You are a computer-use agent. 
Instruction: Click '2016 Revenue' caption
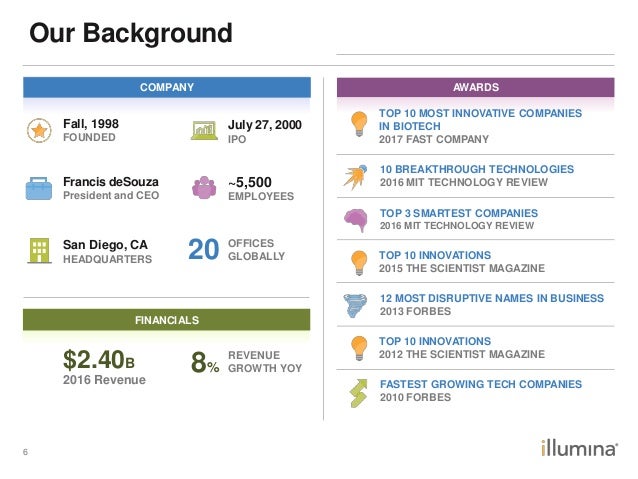pyautogui.click(x=104, y=380)
